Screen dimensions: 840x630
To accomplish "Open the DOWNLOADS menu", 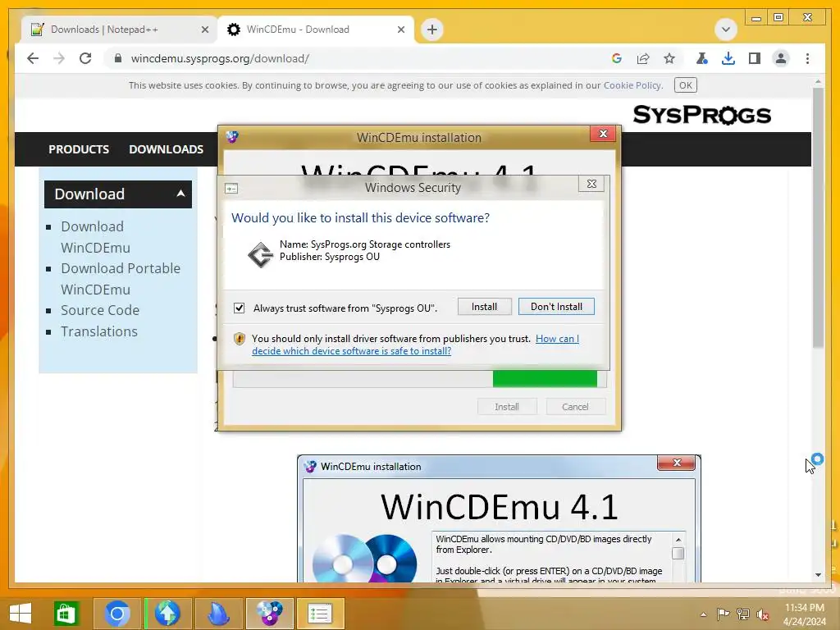I will [166, 149].
